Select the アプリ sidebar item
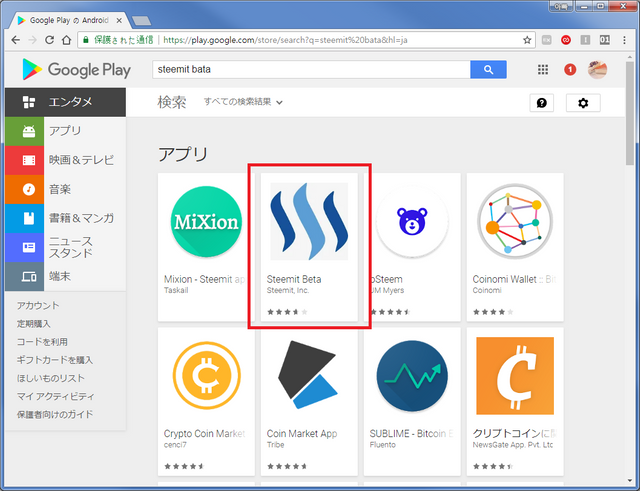Image resolution: width=640 pixels, height=491 pixels. (x=65, y=131)
